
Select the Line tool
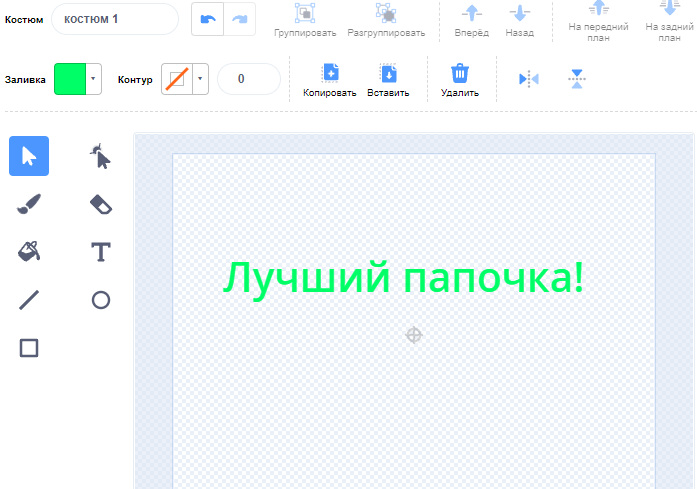[x=29, y=299]
